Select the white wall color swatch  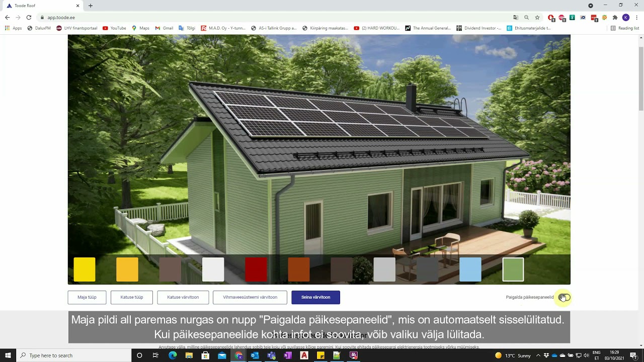[x=213, y=269]
